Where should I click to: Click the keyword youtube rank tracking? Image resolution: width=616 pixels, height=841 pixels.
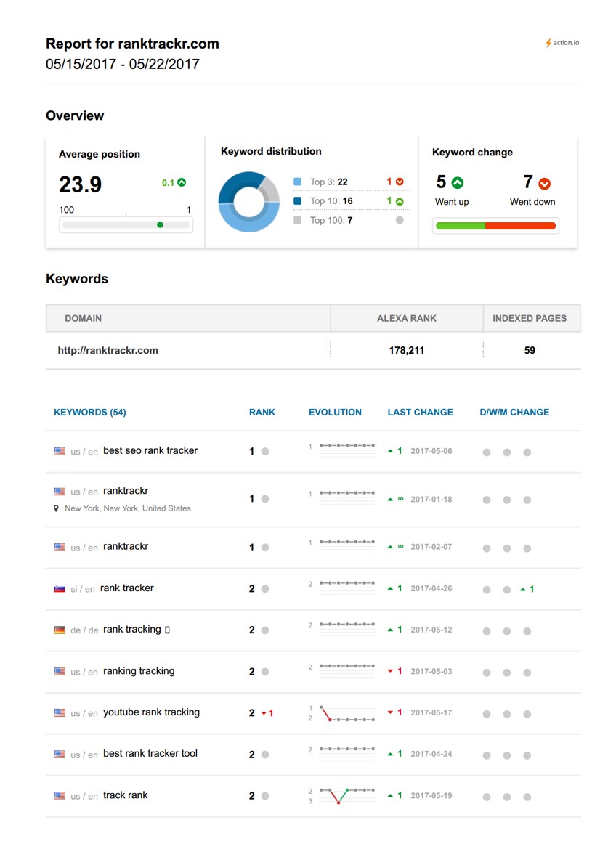(151, 712)
